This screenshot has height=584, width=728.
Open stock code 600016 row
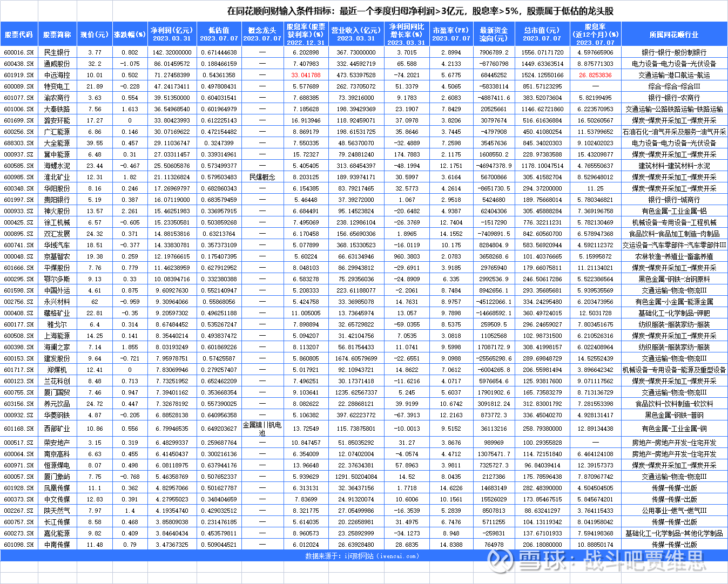point(19,52)
